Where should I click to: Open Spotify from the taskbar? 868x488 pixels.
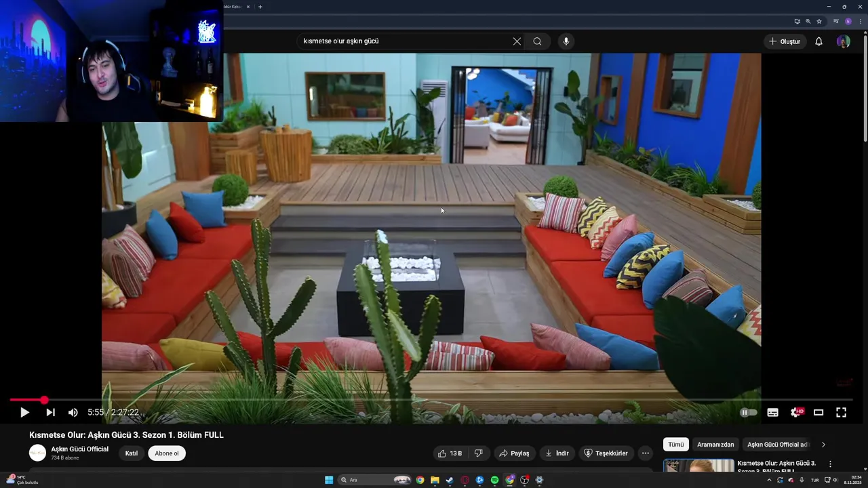(x=494, y=480)
